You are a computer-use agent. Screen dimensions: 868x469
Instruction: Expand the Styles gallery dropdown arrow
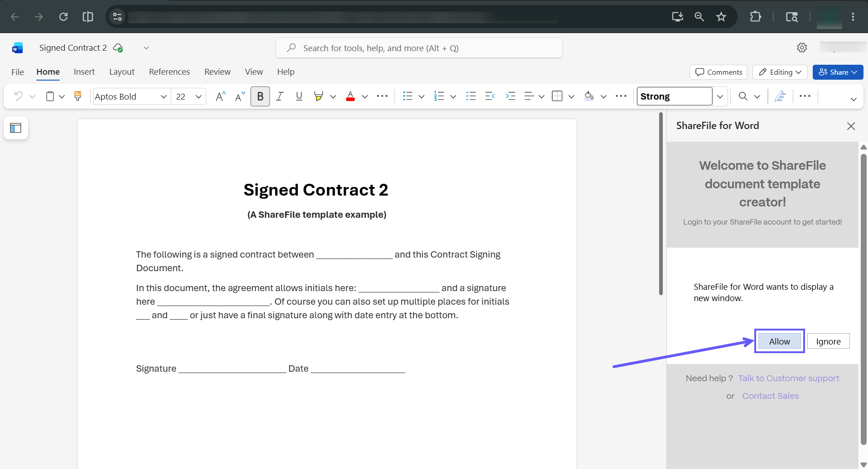720,96
